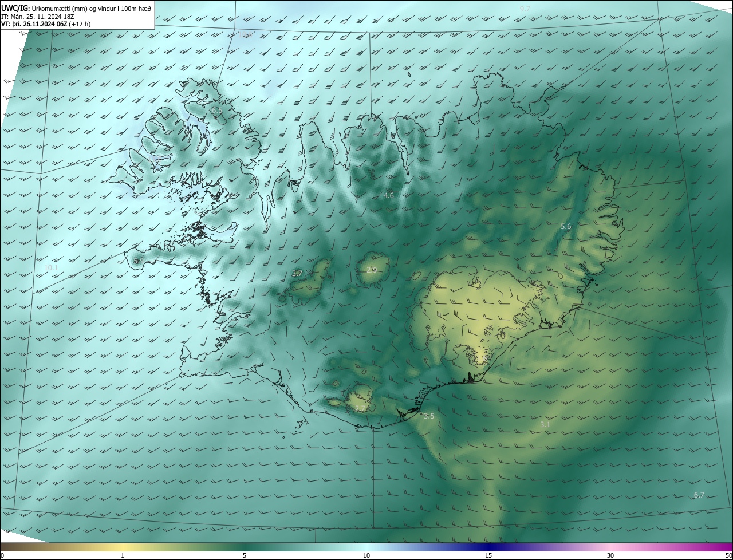Pick the yellow colorbar segment above tick 1

(123, 547)
